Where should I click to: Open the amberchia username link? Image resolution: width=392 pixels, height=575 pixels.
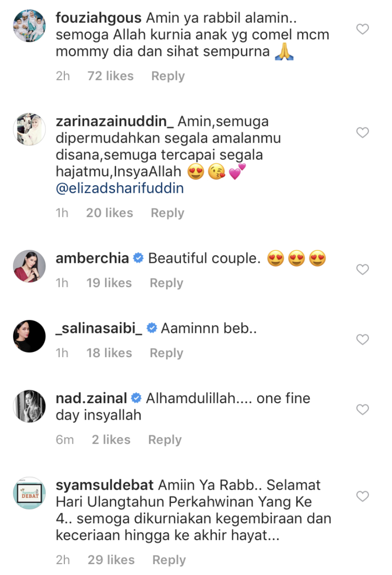tap(92, 259)
